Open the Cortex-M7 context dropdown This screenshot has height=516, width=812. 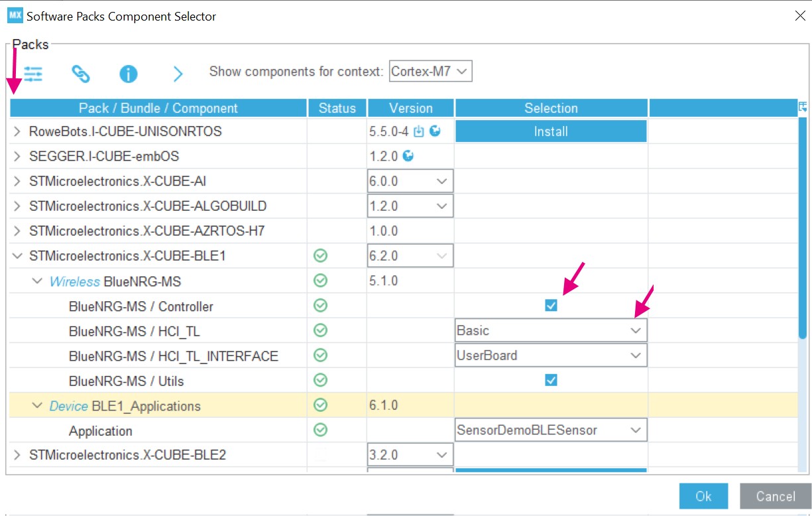tap(431, 72)
